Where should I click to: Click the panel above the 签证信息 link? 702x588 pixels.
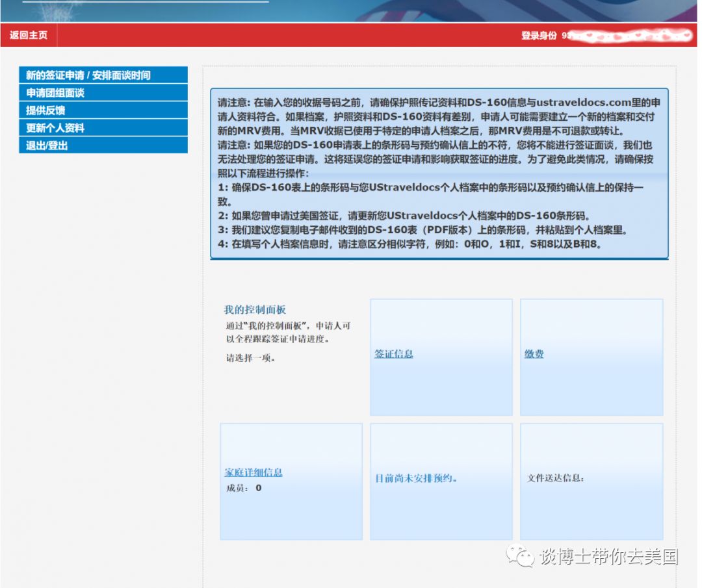pyautogui.click(x=441, y=325)
